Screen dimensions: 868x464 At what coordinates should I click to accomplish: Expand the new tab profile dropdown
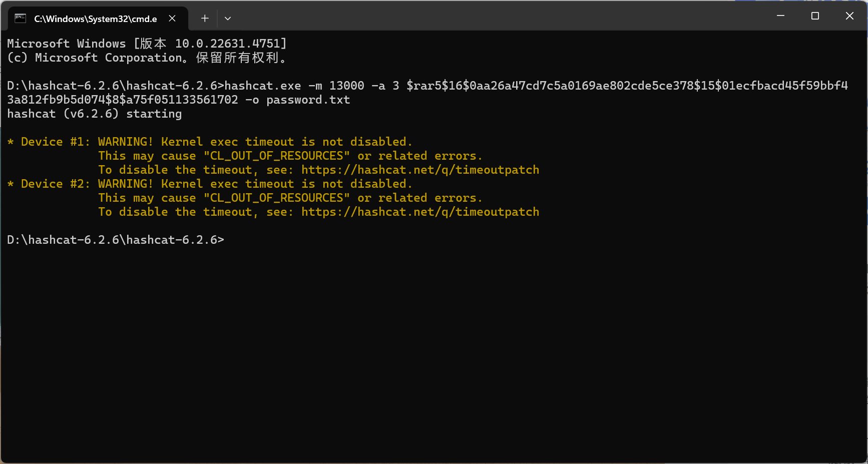pyautogui.click(x=228, y=19)
